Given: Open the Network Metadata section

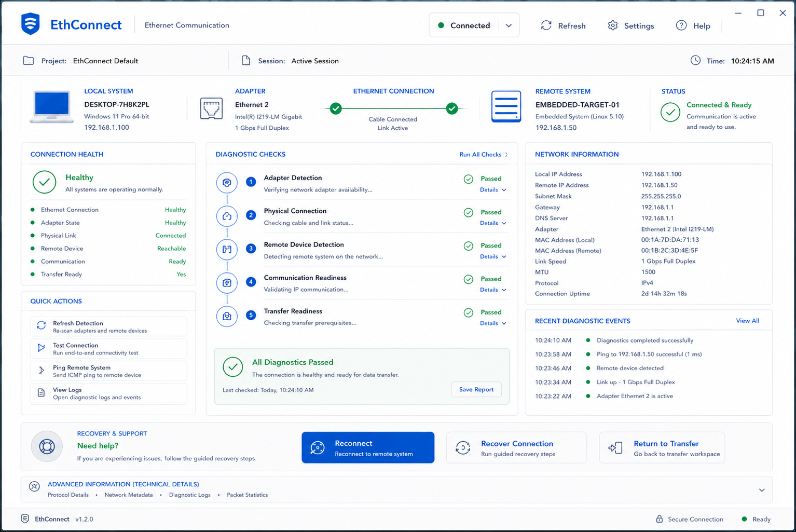Looking at the screenshot, I should [129, 495].
